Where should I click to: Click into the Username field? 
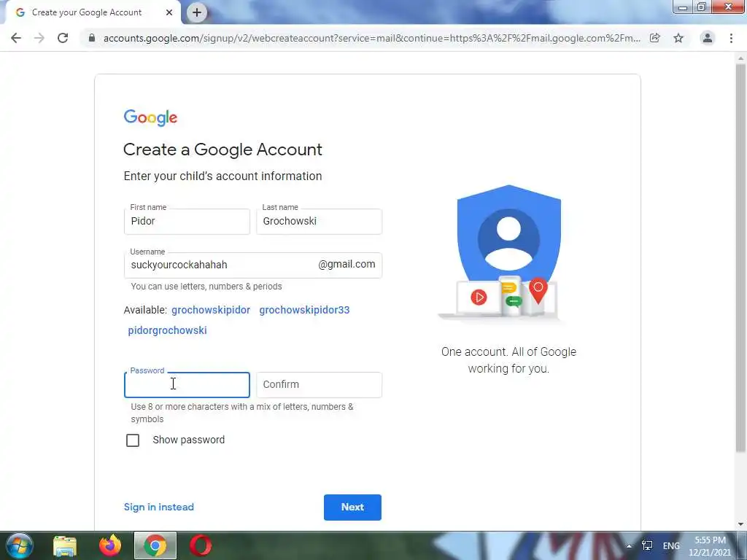pos(253,265)
